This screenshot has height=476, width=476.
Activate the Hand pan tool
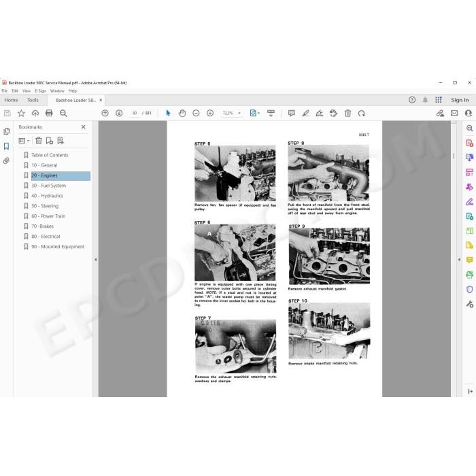pos(182,114)
